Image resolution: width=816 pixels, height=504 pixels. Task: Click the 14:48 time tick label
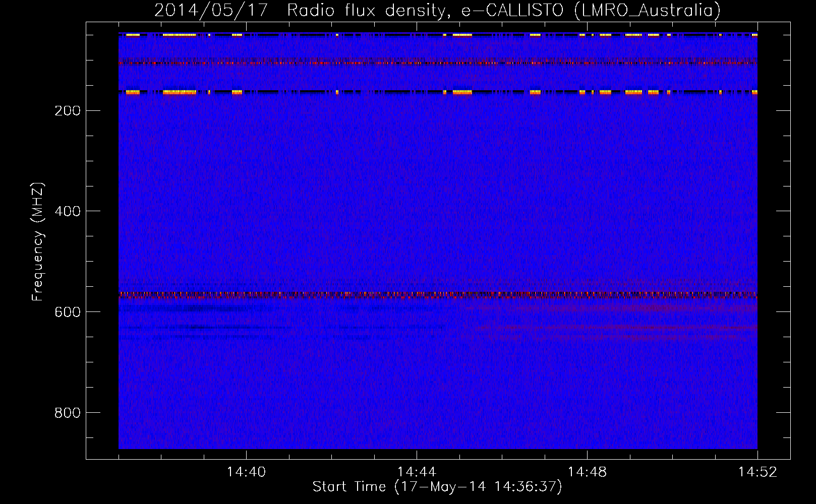(x=587, y=472)
